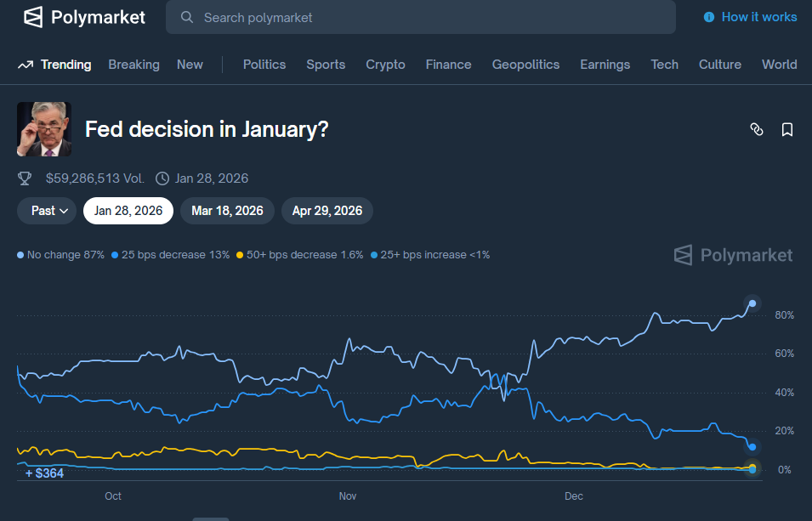Image resolution: width=812 pixels, height=521 pixels.
Task: Click the clock icon next to Jan 28, 2026
Action: [162, 178]
